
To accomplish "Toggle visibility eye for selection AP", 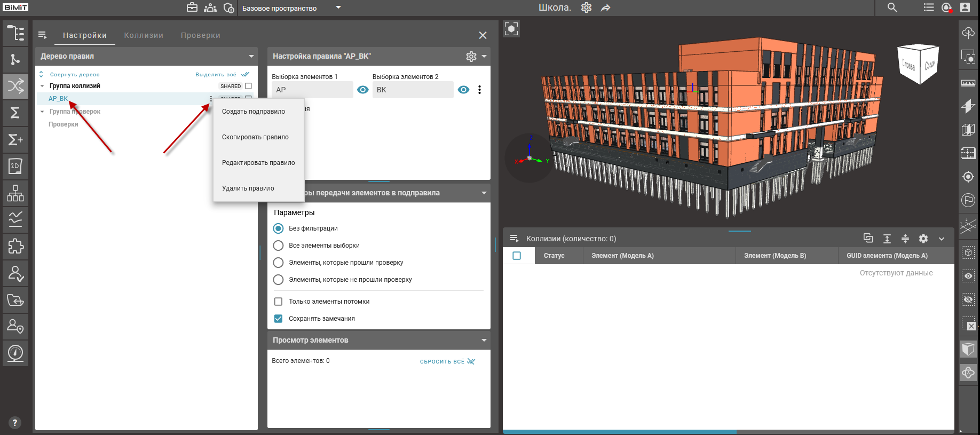I will [x=363, y=90].
